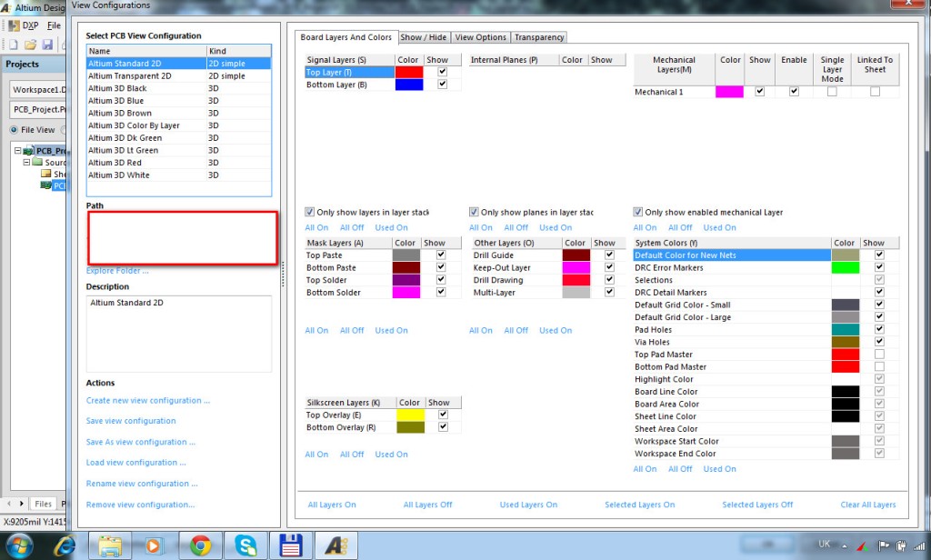Image resolution: width=931 pixels, height=560 pixels.
Task: Collapse the Source Documents folder node
Action: [x=26, y=163]
